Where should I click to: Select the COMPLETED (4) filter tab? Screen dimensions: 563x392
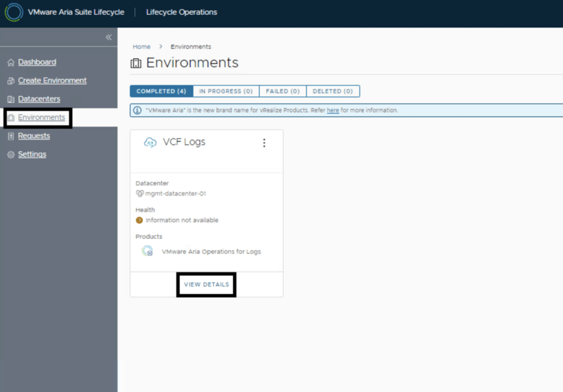click(x=161, y=91)
